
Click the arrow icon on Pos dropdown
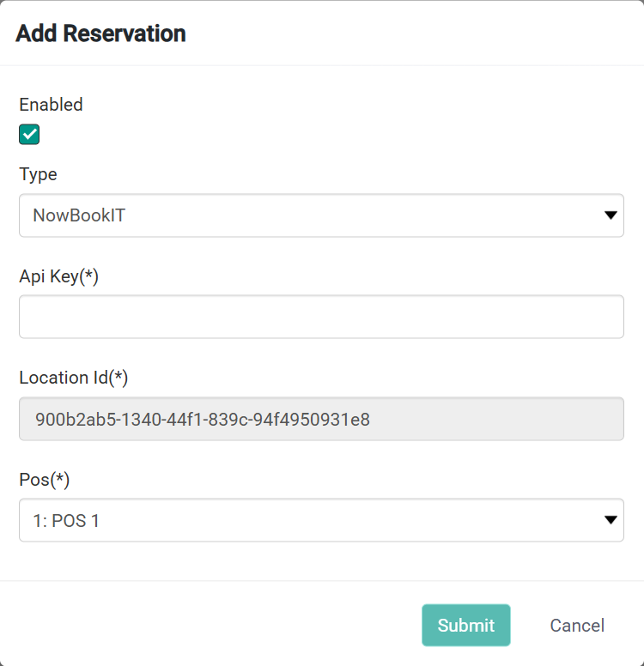(x=611, y=520)
